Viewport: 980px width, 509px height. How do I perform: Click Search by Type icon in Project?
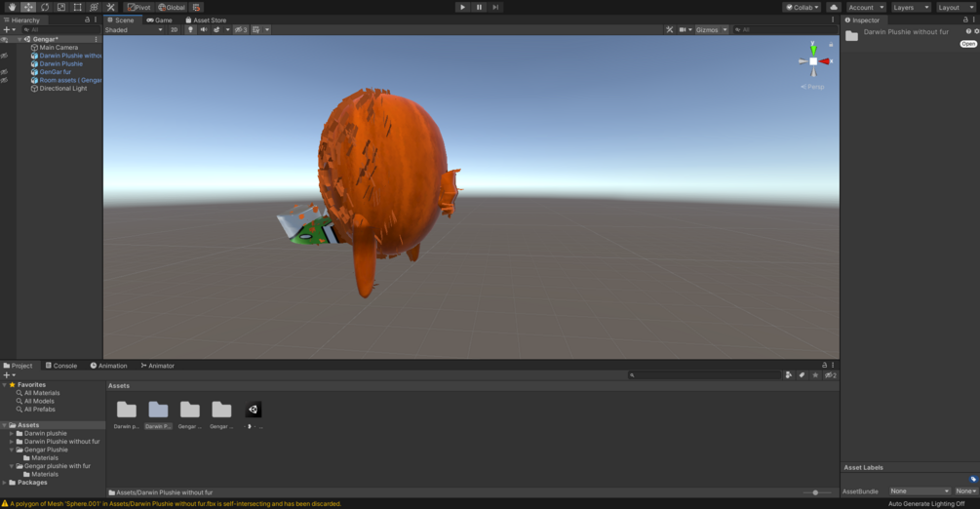tap(789, 375)
